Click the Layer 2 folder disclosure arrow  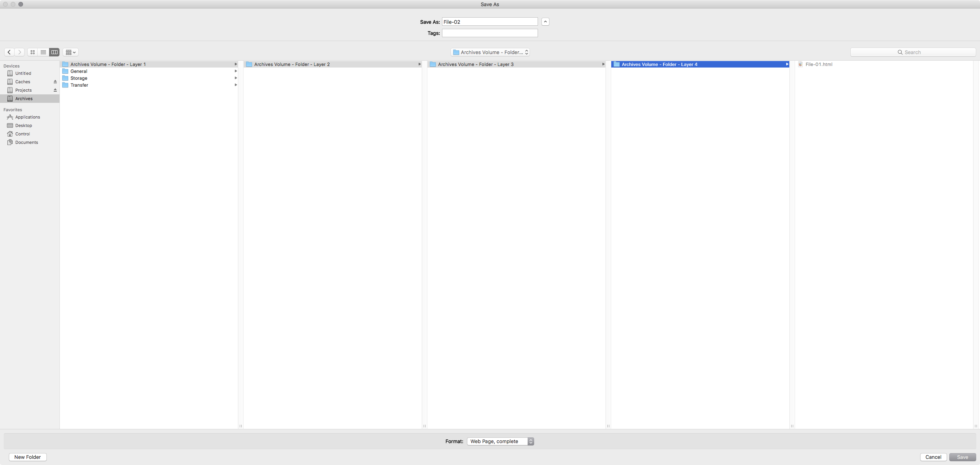(x=419, y=64)
